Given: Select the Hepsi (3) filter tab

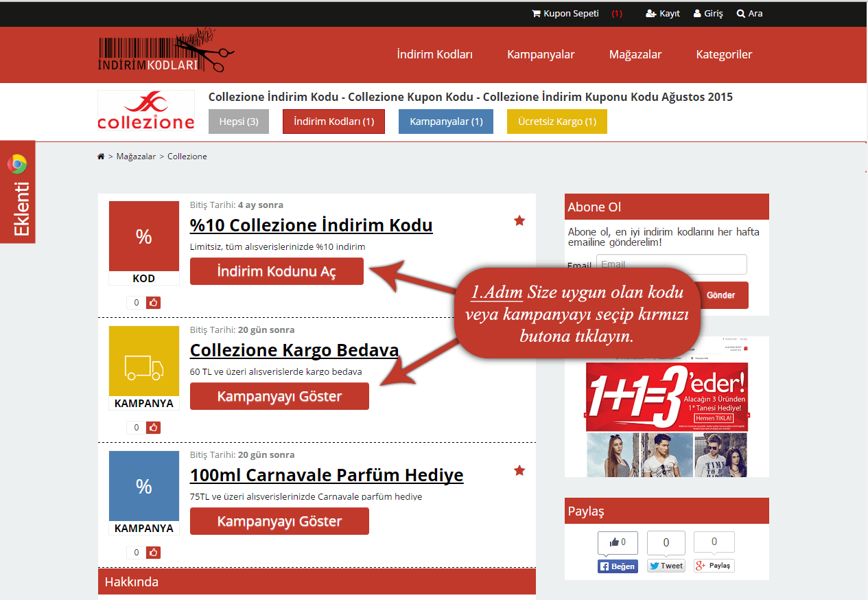Looking at the screenshot, I should tap(239, 122).
